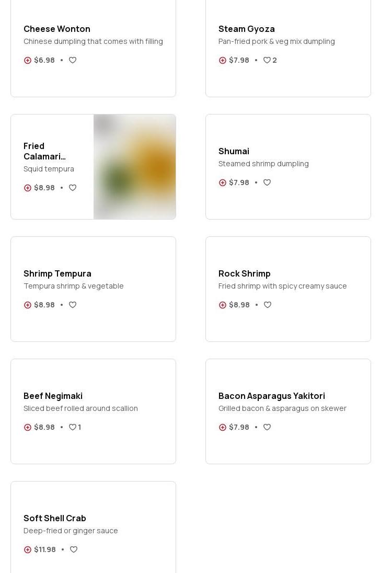392x573 pixels.
Task: Select the Shrimp Tempura title
Action: coord(57,273)
